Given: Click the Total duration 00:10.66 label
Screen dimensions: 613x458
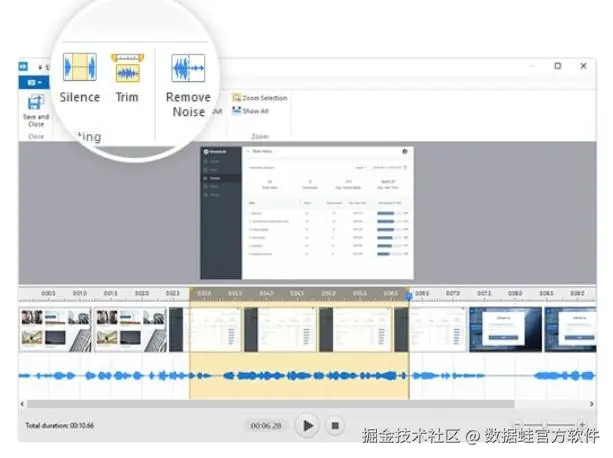Looking at the screenshot, I should click(59, 425).
